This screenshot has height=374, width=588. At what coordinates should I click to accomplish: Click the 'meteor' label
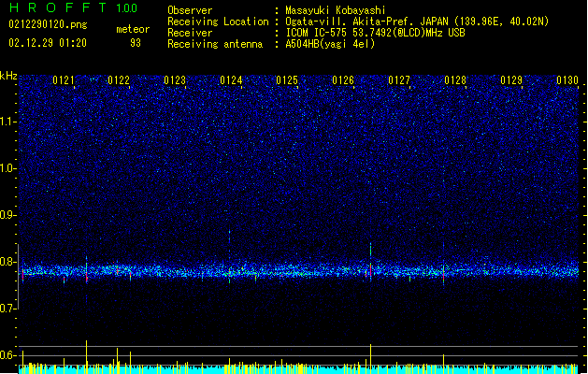[x=133, y=29]
